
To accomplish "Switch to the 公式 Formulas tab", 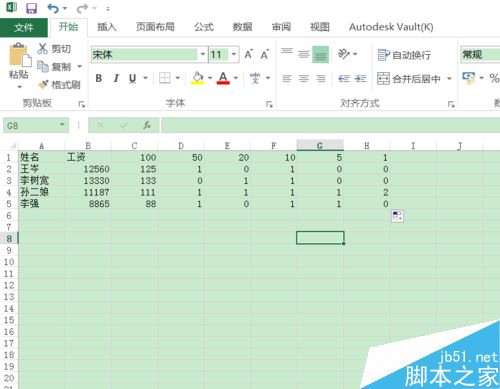I will (x=204, y=27).
